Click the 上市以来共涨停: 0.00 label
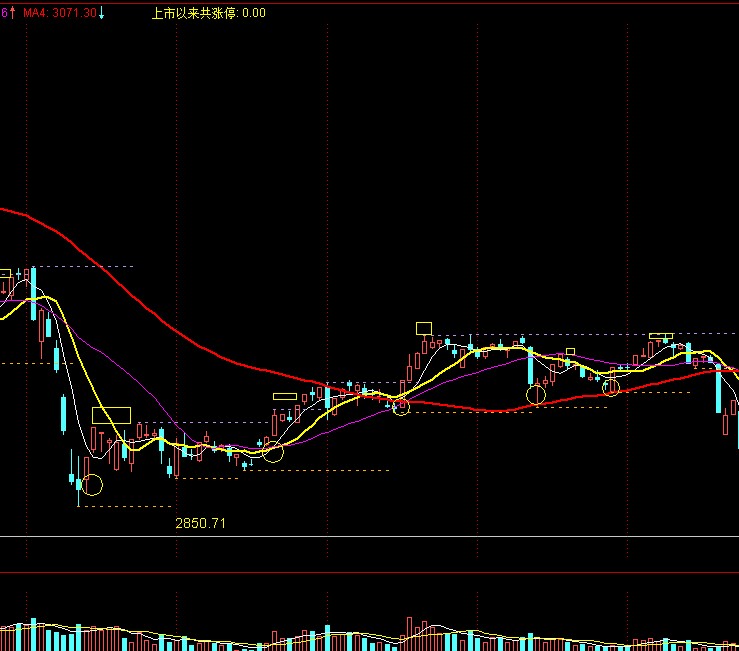The height and width of the screenshot is (651, 739). pos(208,13)
